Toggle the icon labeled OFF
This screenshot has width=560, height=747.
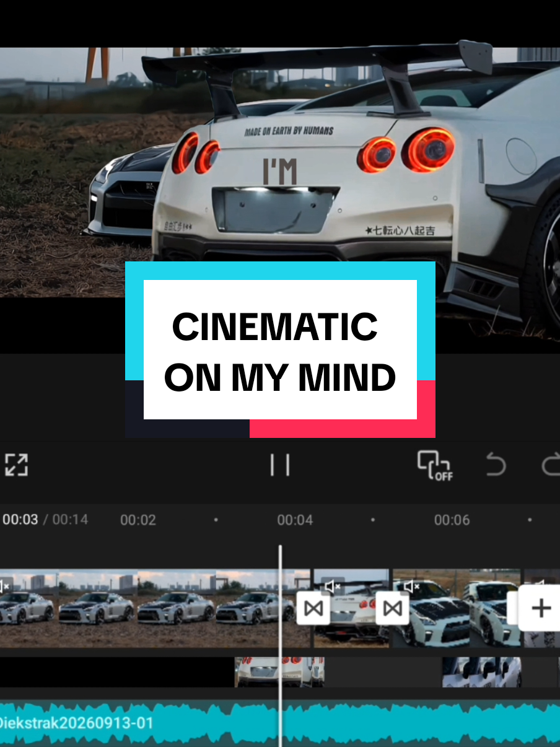tap(435, 465)
